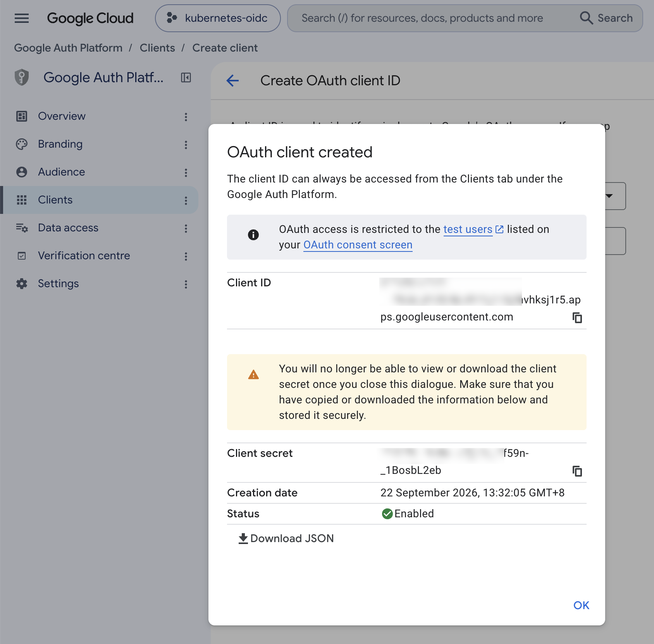Click the Google Auth Platform shield icon
Image resolution: width=654 pixels, height=644 pixels.
(22, 77)
